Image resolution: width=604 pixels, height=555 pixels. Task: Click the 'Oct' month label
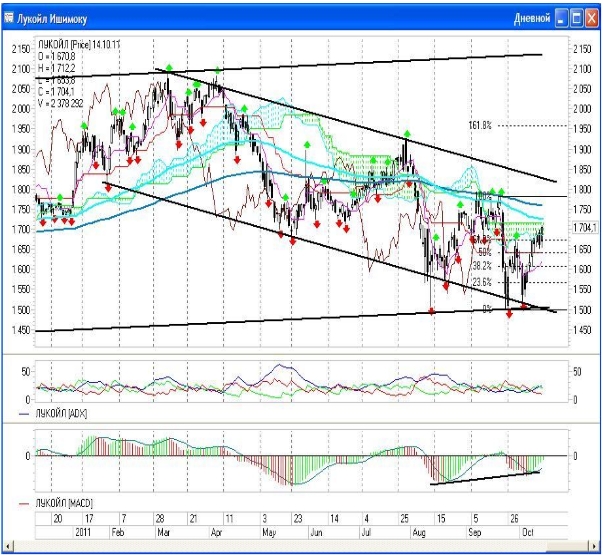coord(527,532)
